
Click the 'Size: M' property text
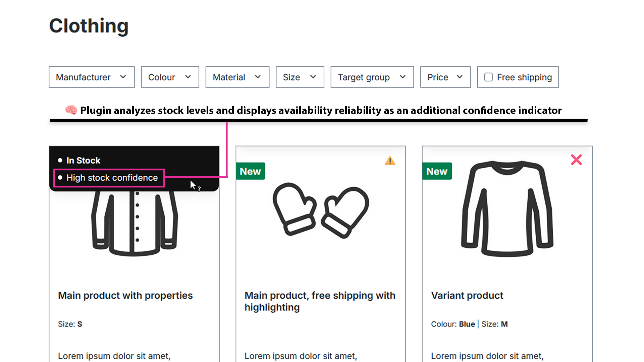(495, 324)
